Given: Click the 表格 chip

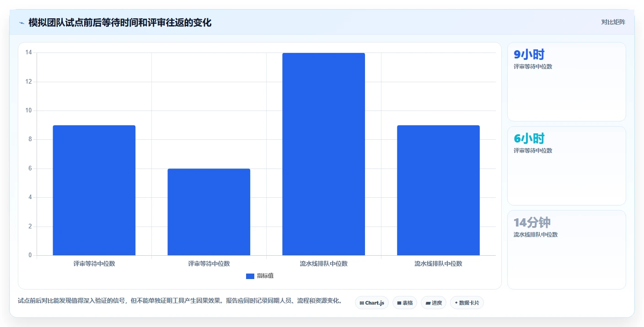Looking at the screenshot, I should 405,303.
